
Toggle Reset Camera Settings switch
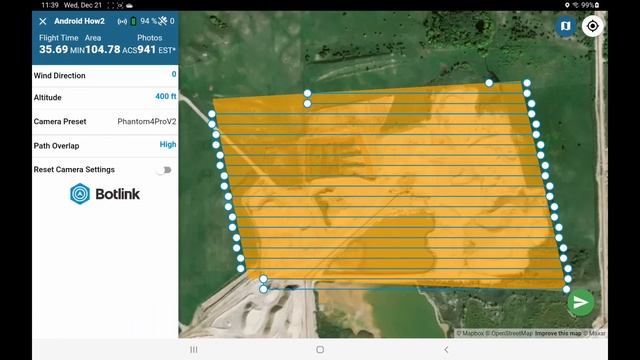164,170
